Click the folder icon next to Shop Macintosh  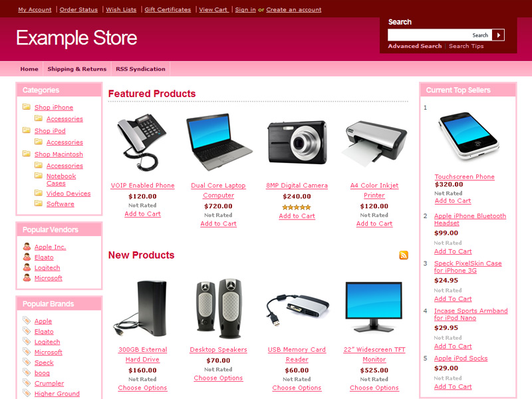[x=27, y=154]
